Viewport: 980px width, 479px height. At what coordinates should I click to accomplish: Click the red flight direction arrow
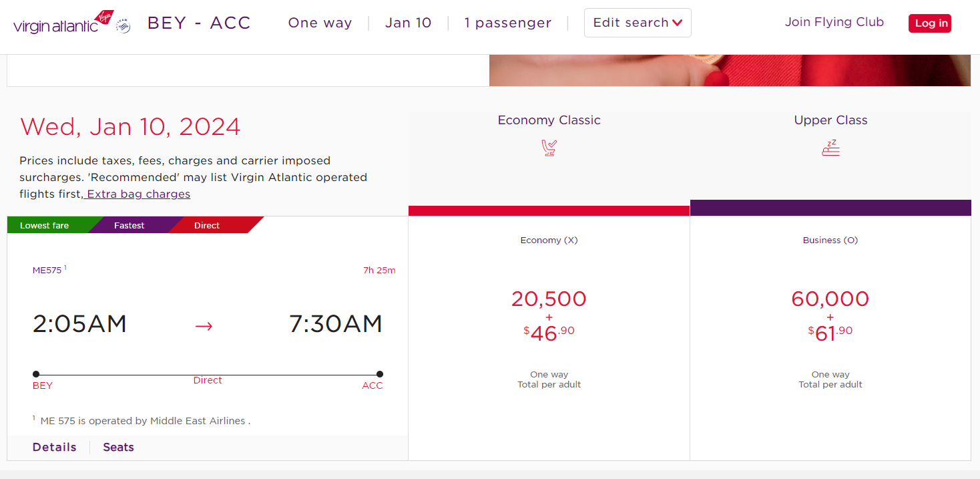tap(204, 326)
